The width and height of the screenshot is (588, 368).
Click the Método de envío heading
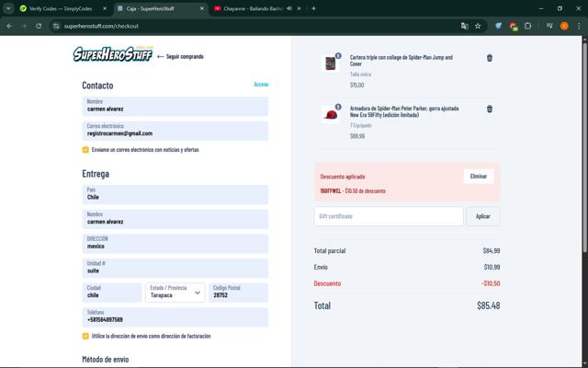tap(106, 360)
